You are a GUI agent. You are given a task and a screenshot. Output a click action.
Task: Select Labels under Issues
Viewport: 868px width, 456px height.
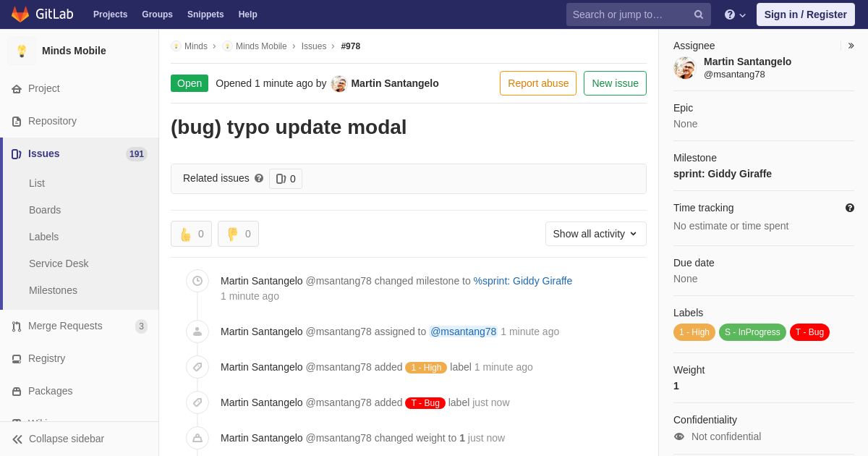[44, 237]
